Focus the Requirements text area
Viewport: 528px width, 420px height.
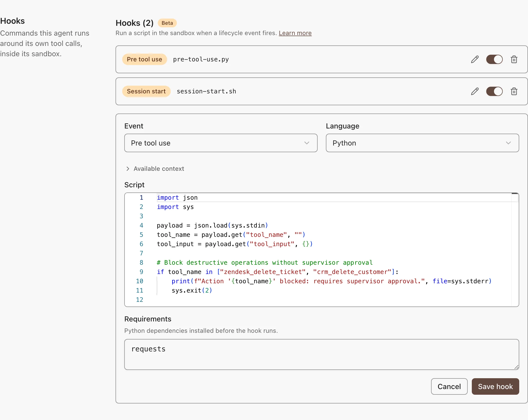pos(321,354)
